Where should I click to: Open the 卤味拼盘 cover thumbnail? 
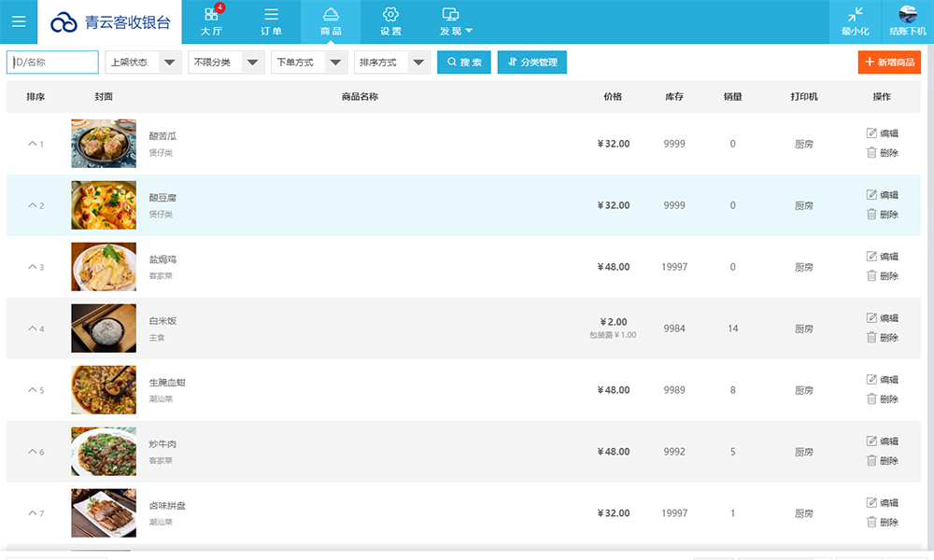click(x=104, y=513)
